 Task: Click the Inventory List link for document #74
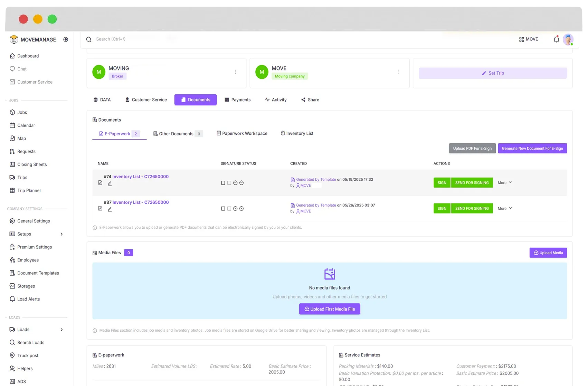(x=141, y=176)
